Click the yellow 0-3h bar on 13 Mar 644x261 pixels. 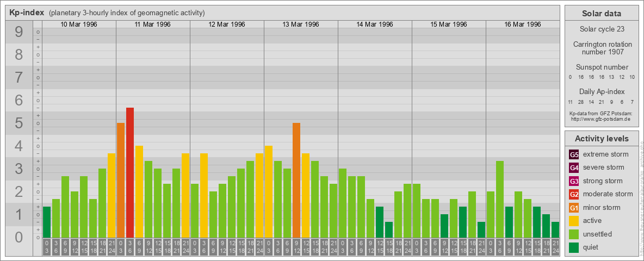[269, 191]
